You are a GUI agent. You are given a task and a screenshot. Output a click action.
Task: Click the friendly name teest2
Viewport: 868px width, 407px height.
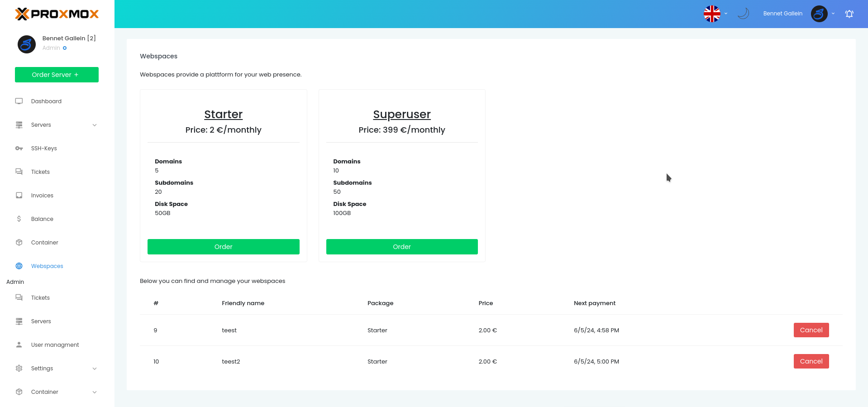tap(231, 362)
